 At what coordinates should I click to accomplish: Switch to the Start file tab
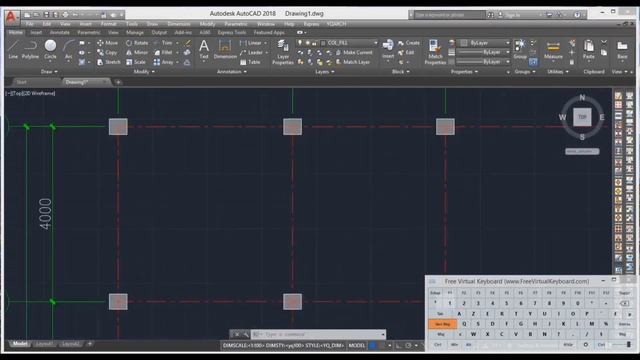(x=22, y=82)
